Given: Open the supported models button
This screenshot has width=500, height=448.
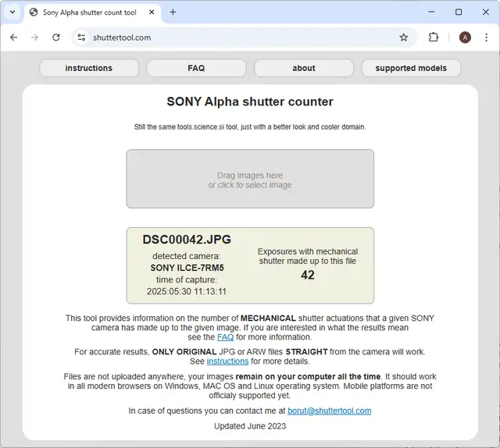Looking at the screenshot, I should pos(412,68).
